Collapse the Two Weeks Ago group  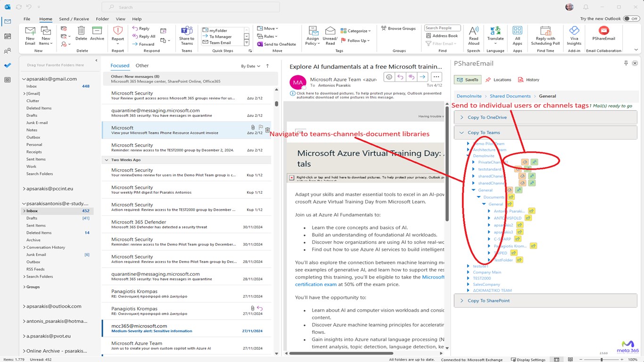coord(107,160)
